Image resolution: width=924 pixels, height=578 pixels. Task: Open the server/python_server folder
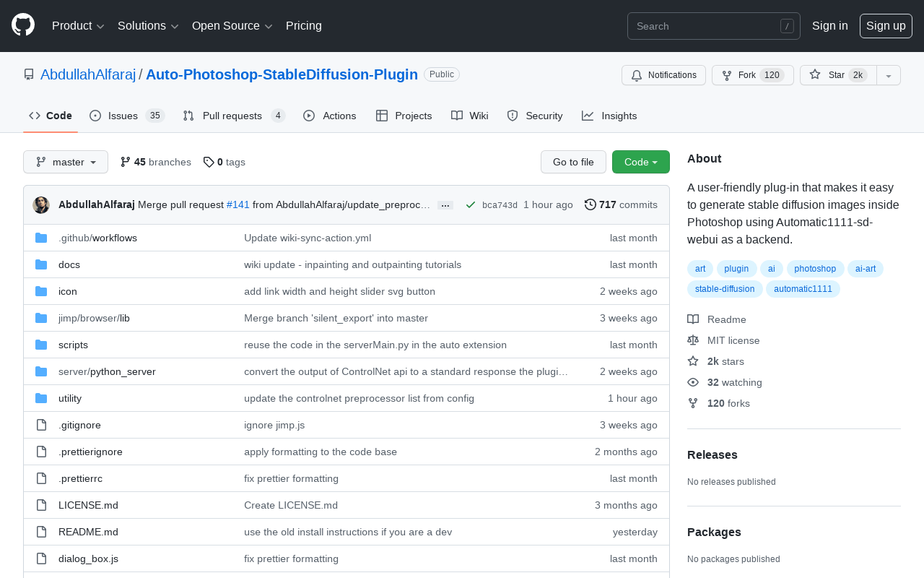(x=107, y=371)
